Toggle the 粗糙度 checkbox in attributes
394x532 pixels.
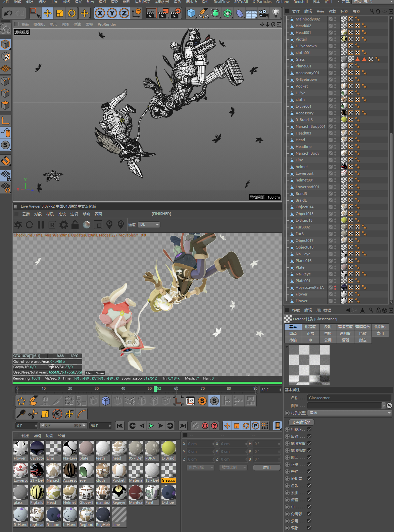pos(309,429)
